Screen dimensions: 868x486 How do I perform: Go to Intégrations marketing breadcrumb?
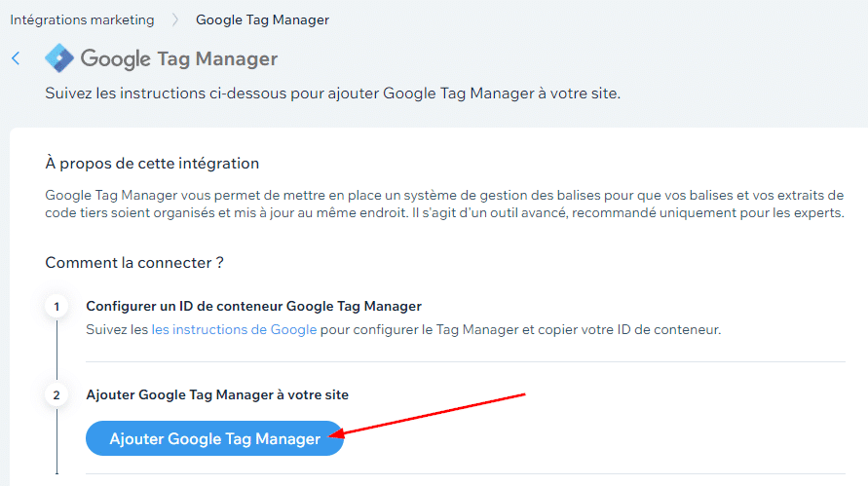(x=82, y=19)
